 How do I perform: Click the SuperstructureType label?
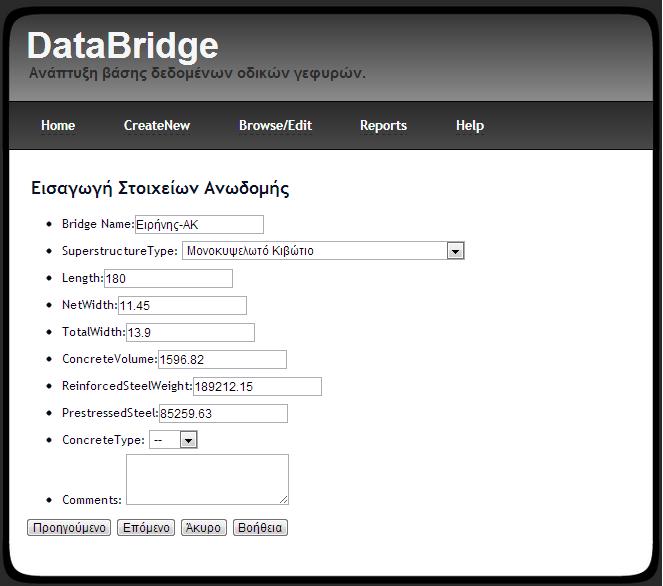(x=120, y=251)
